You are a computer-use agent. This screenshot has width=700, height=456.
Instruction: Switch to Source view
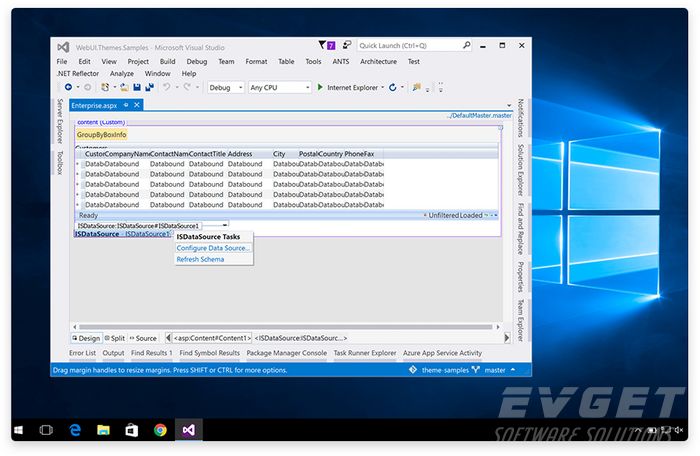[x=143, y=338]
